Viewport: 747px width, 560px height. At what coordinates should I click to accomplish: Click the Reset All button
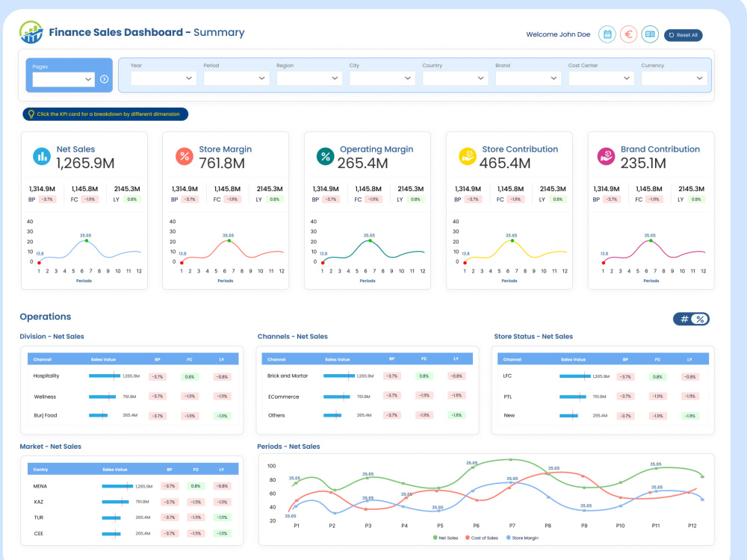click(x=683, y=35)
